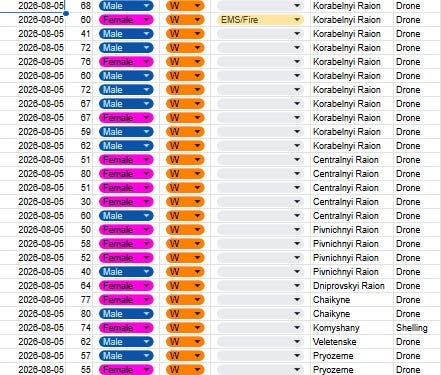Open the Female dropdown in the EMS/Fire row

click(x=126, y=20)
